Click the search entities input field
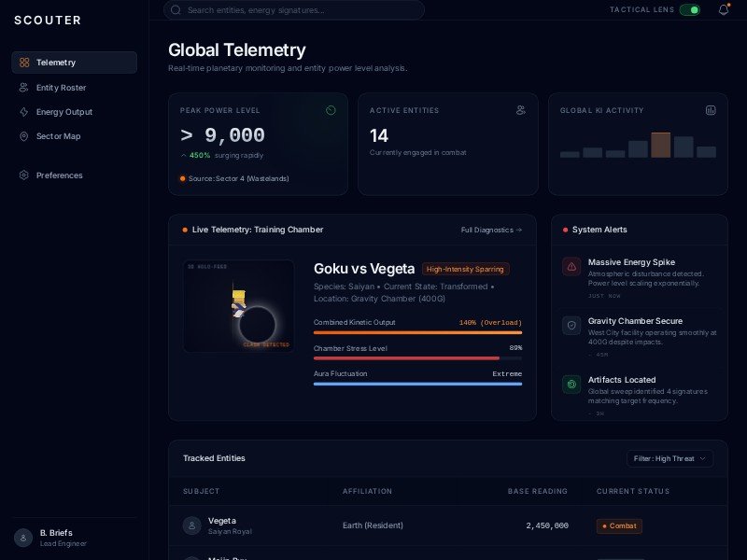747x560 pixels. [294, 10]
